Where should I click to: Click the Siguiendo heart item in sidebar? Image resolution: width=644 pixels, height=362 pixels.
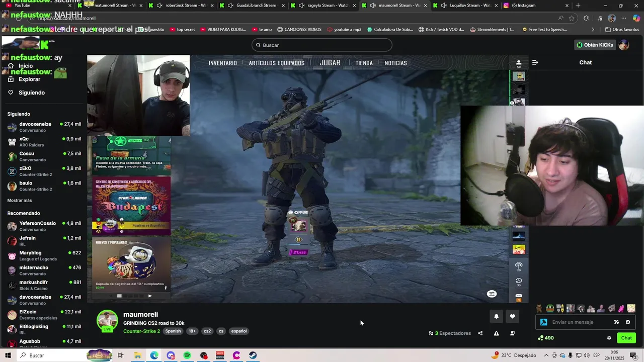point(26,93)
